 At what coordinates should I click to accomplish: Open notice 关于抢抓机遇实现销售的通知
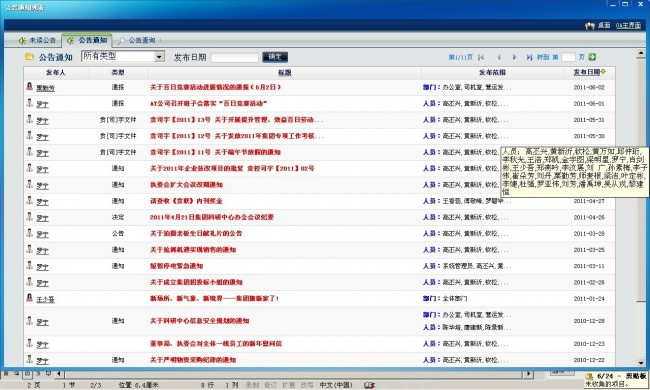pos(193,250)
